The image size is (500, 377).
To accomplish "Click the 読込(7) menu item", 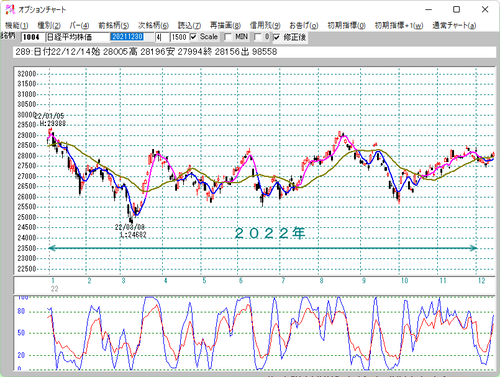I will [189, 25].
